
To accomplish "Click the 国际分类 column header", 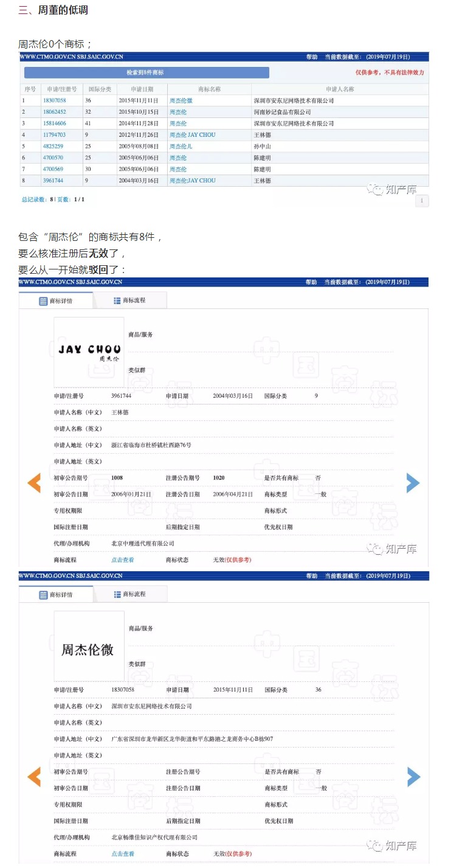I will click(x=98, y=89).
